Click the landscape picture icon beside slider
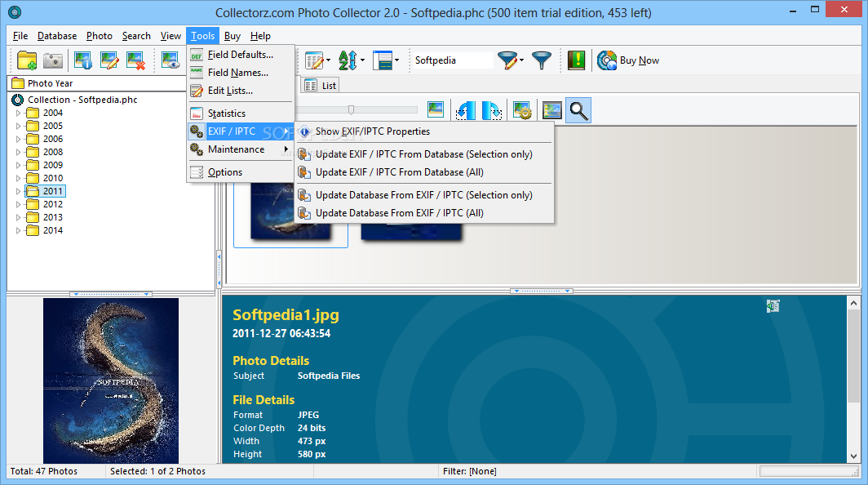 (x=436, y=109)
